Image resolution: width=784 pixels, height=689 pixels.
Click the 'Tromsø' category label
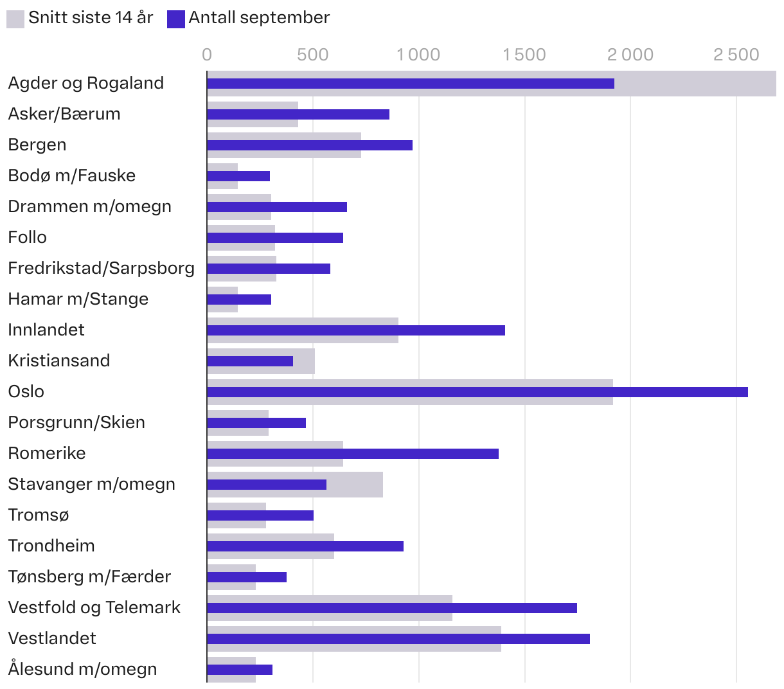pos(39,515)
